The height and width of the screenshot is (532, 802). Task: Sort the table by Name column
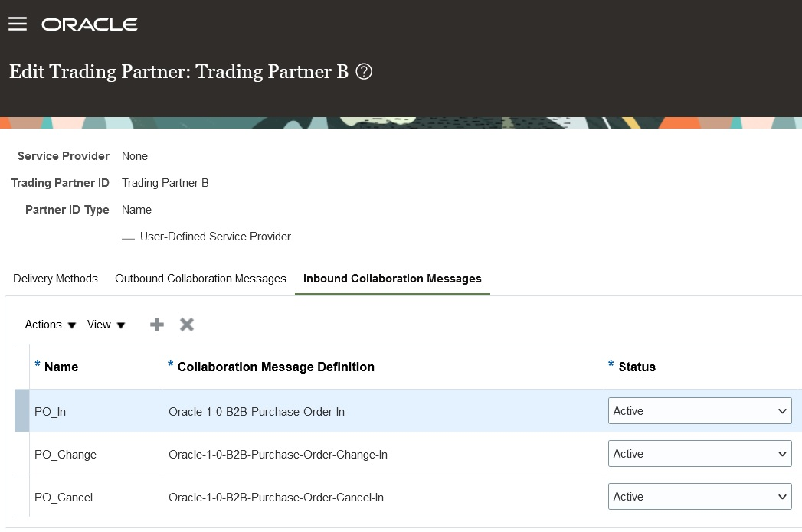pyautogui.click(x=63, y=367)
